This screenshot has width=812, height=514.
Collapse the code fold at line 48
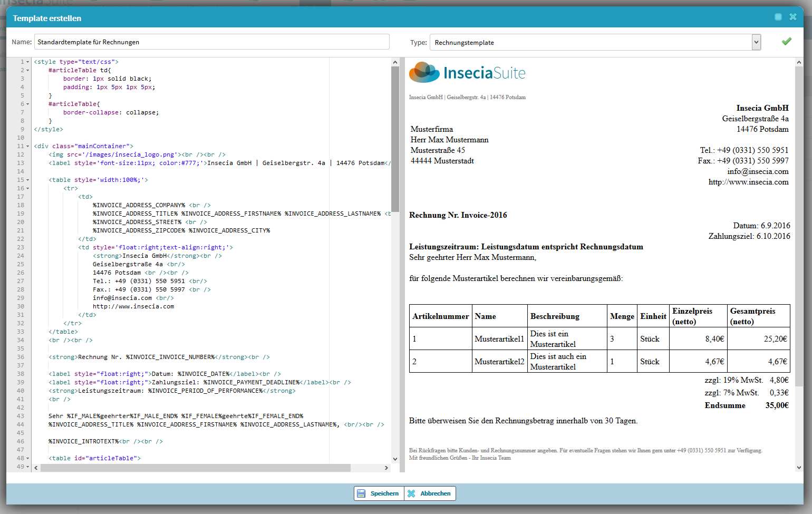coord(27,458)
